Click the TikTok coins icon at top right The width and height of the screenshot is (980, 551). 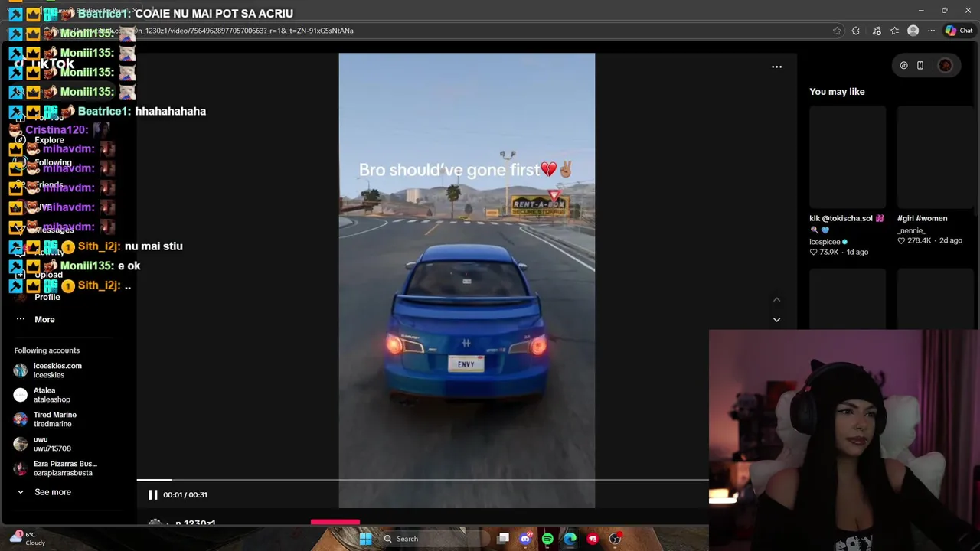click(903, 65)
